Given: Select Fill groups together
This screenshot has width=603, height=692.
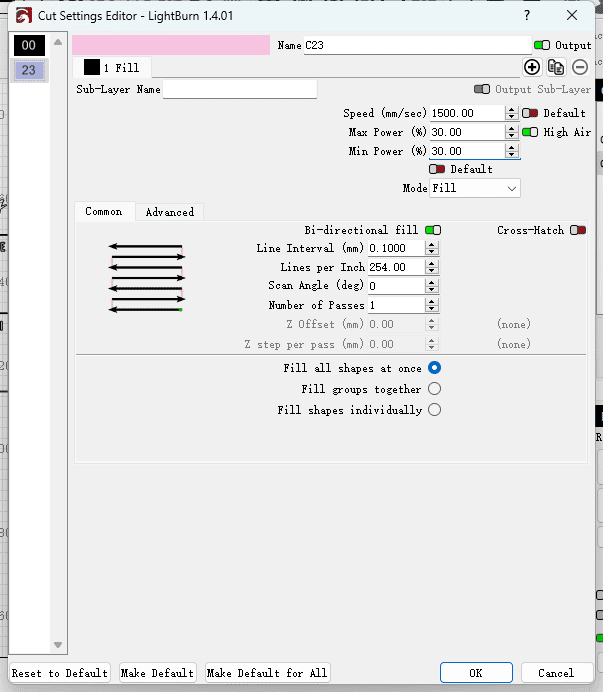Looking at the screenshot, I should (x=434, y=389).
